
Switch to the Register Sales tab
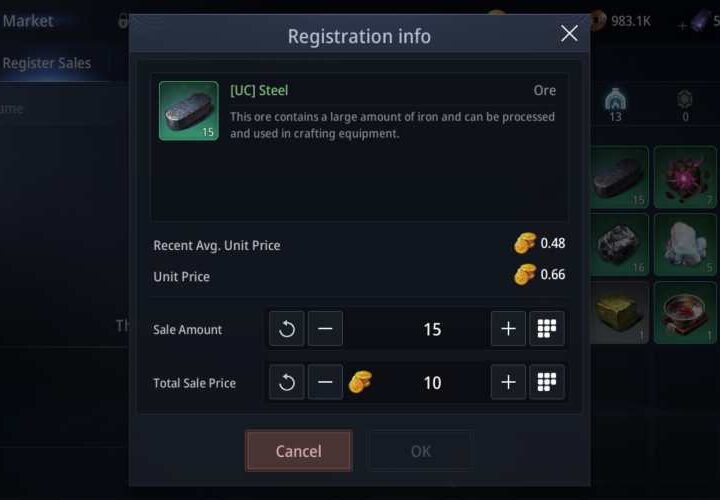[47, 63]
